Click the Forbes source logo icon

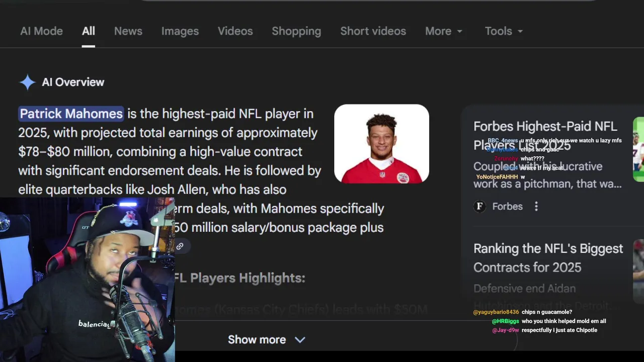tap(479, 206)
